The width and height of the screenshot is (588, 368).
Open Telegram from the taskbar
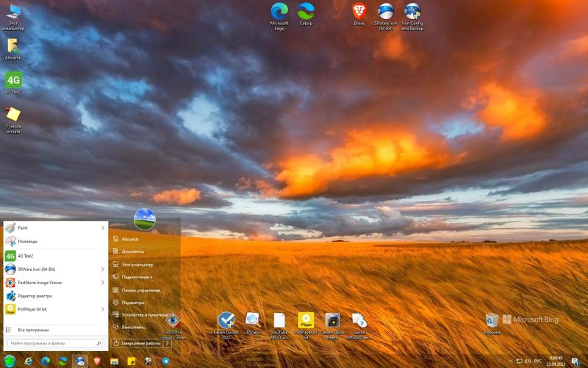point(165,361)
